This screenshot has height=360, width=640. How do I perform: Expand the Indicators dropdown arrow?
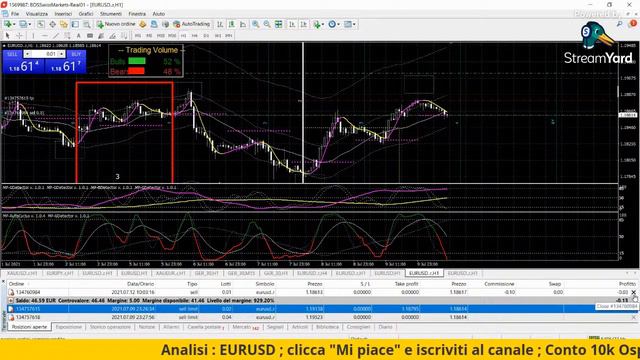click(323, 24)
